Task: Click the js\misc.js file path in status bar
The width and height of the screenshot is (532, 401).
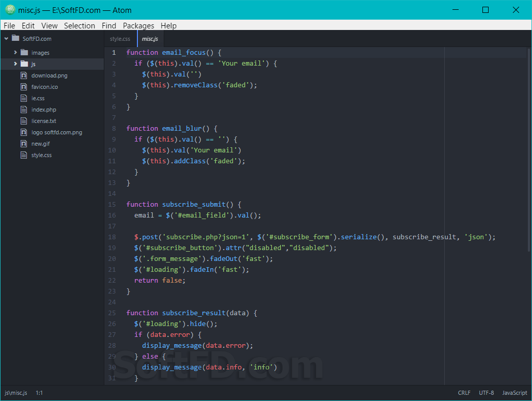Action: [x=16, y=393]
